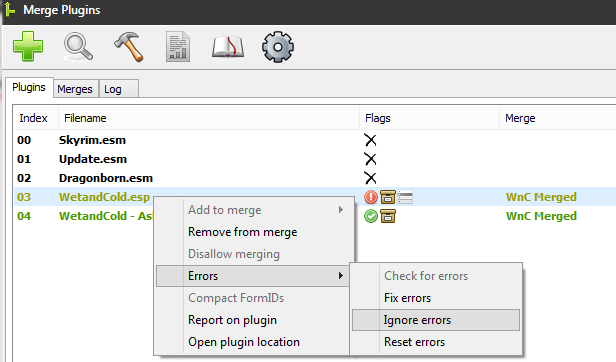Click index 00 cell

24,140
